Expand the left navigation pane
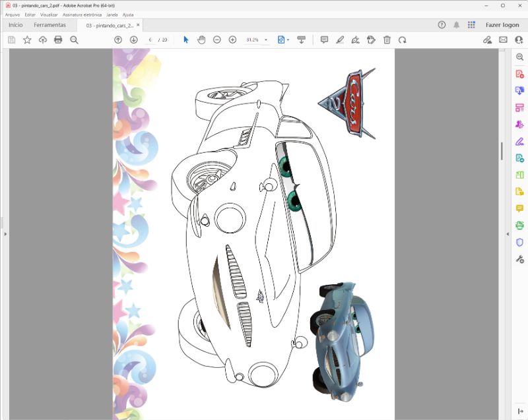Viewport: 528px width, 420px height. 5,234
